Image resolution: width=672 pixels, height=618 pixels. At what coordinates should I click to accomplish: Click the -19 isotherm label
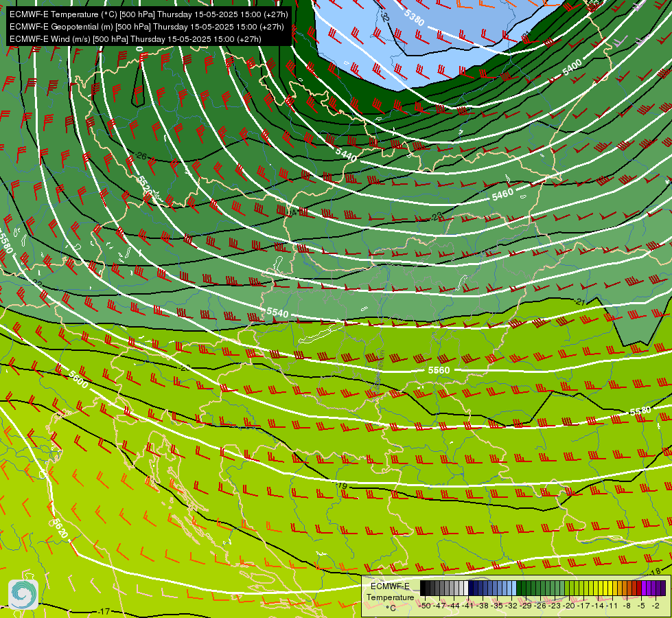click(x=341, y=485)
